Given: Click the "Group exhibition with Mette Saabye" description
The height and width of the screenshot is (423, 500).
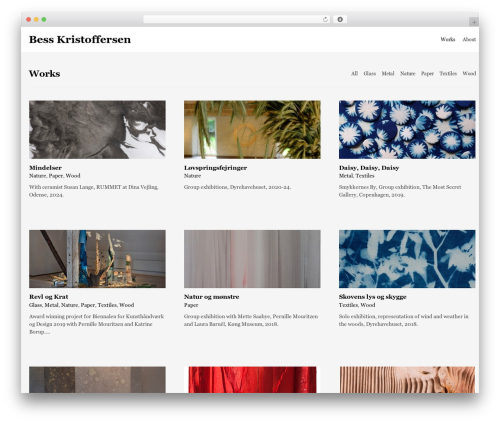Looking at the screenshot, I should (251, 320).
